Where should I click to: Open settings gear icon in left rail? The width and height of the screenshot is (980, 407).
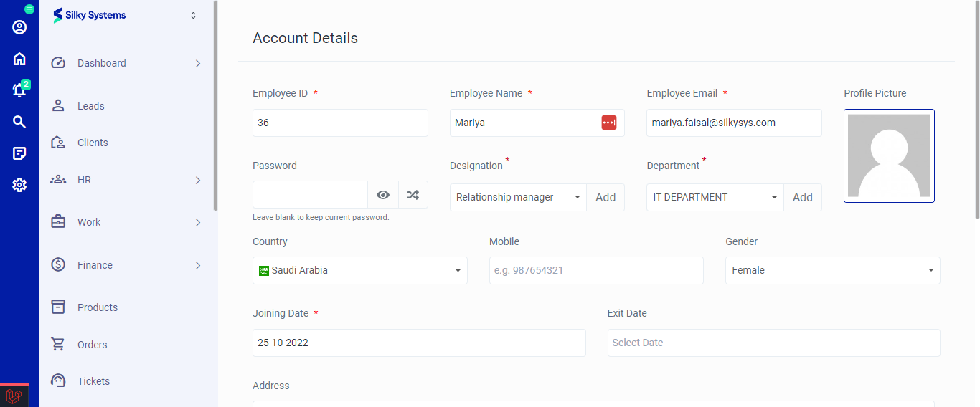(19, 185)
